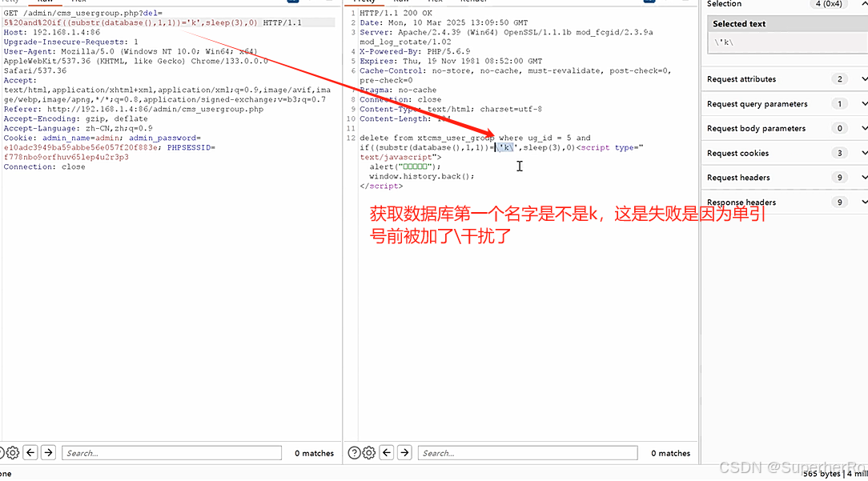Expand Request cookies section
The width and height of the screenshot is (868, 481).
coord(863,153)
